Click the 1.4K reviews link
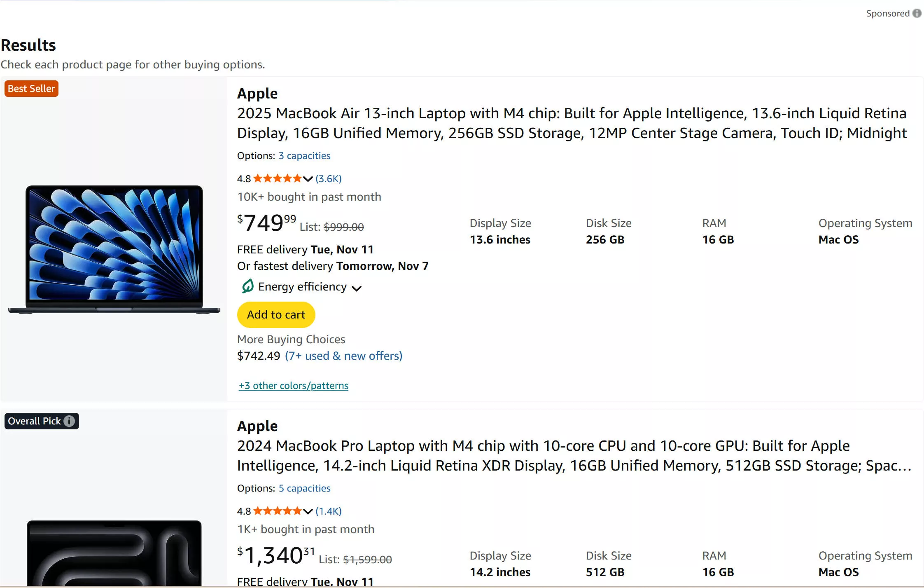 click(x=328, y=511)
